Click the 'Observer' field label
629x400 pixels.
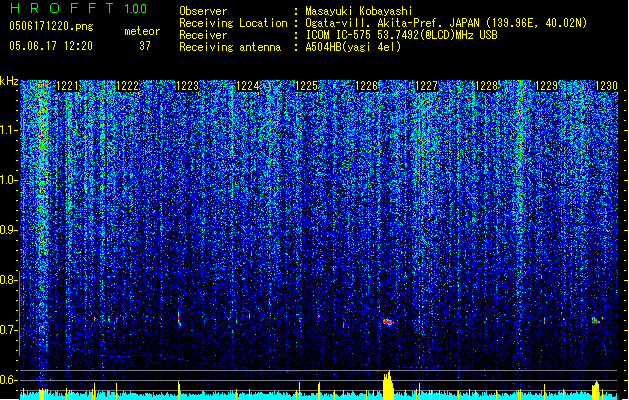[203, 11]
